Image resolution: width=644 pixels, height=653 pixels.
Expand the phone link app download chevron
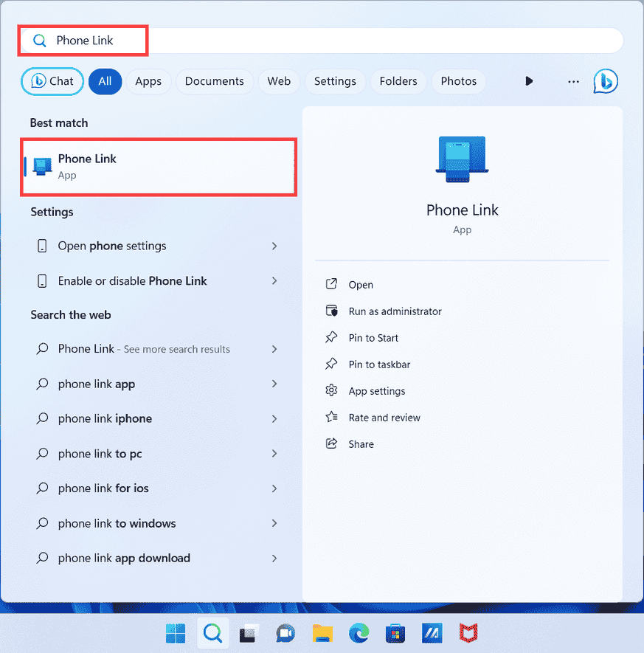coord(274,558)
